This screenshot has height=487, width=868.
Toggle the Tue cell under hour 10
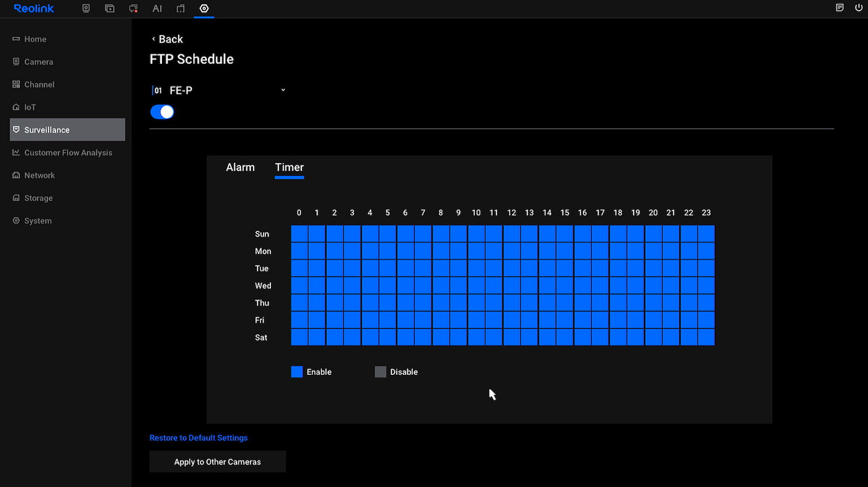point(476,268)
